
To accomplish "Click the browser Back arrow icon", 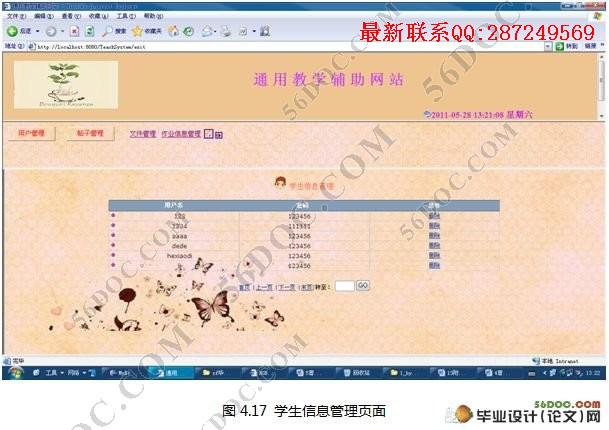I will coord(12,31).
